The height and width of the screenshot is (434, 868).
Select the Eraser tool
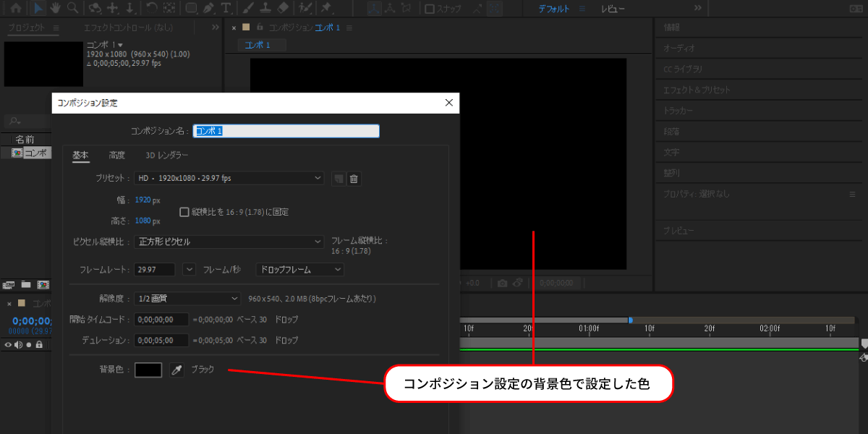click(x=283, y=9)
